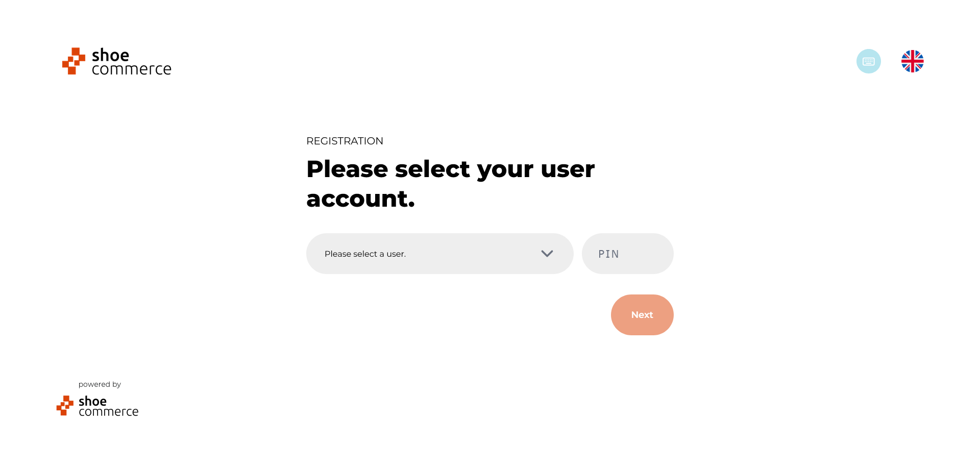This screenshot has width=980, height=469.
Task: Click the word 'user' in the heading
Action: pyautogui.click(x=568, y=169)
